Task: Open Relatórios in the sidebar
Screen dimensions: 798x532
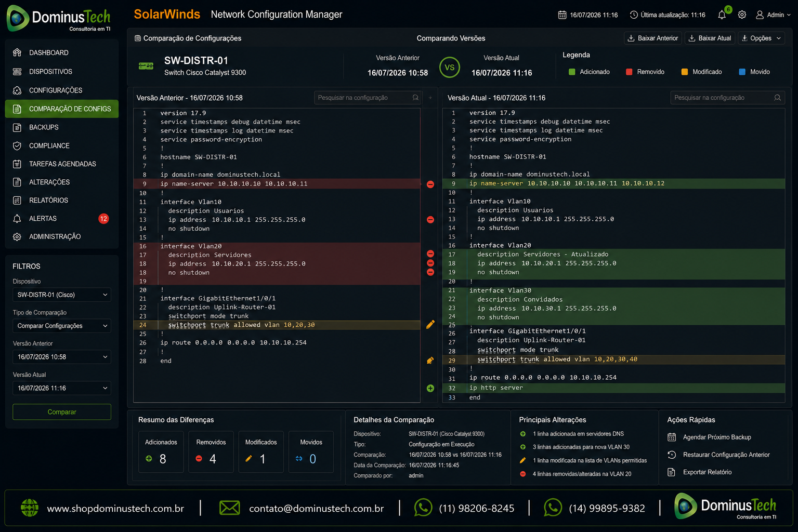Action: pos(62,201)
